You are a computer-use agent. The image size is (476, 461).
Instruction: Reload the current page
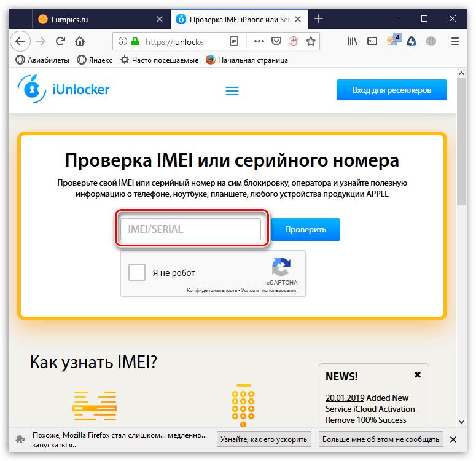click(60, 41)
